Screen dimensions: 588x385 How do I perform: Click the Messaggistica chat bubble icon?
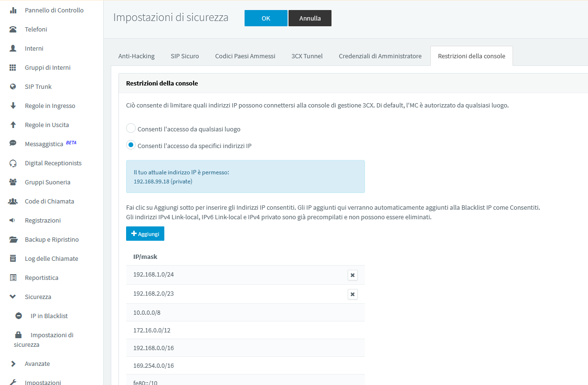(x=13, y=144)
